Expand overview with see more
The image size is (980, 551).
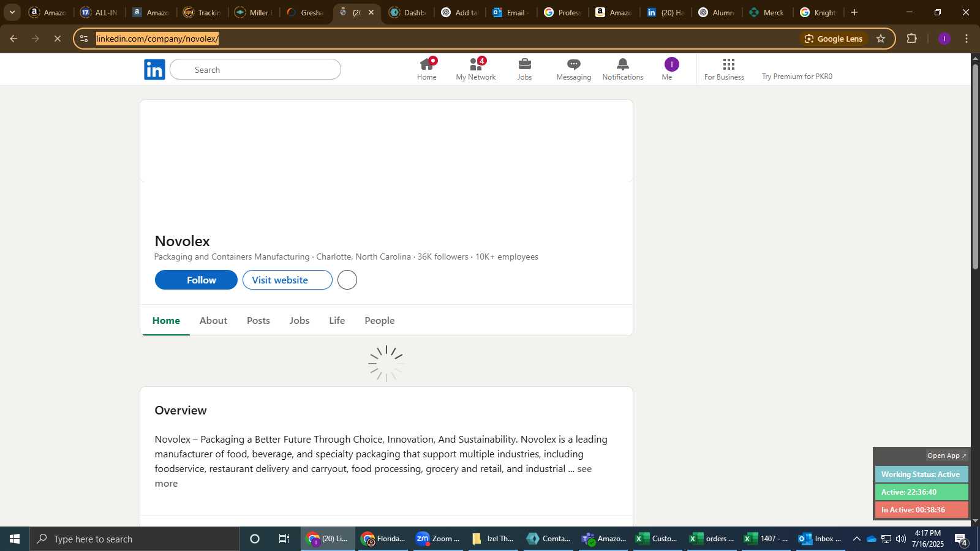tap(584, 468)
